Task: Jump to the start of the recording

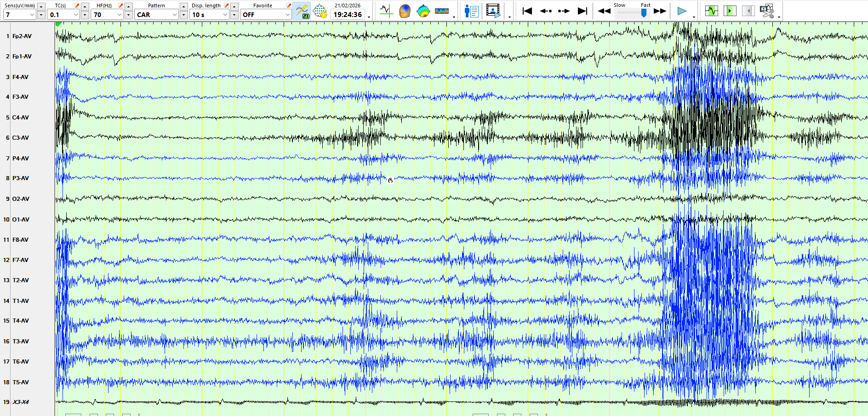Action: click(x=527, y=11)
